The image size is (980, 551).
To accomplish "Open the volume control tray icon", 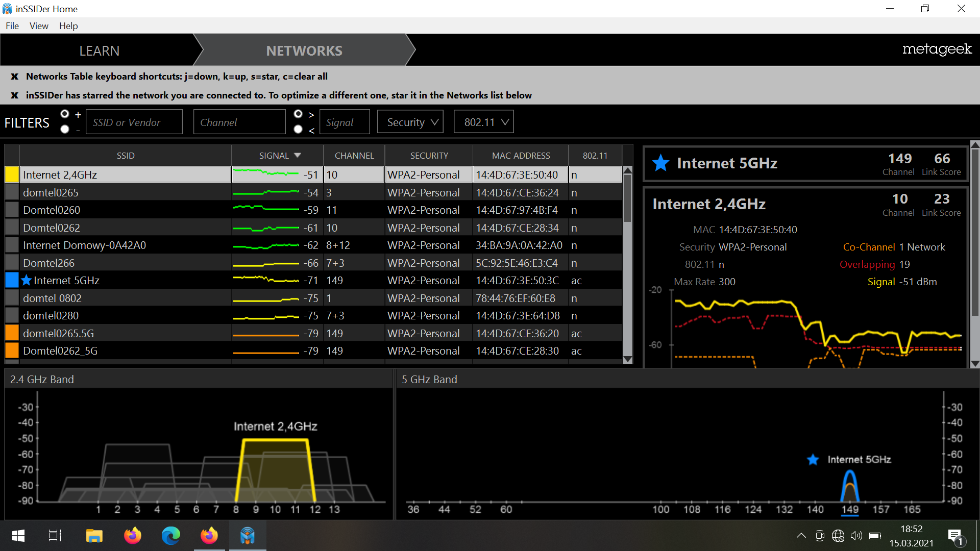I will (856, 536).
